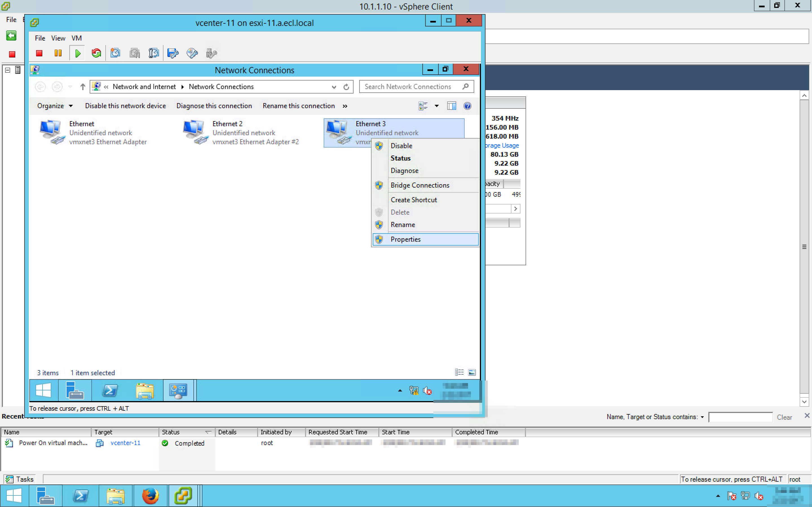Collapse the inventory tree node

click(x=8, y=70)
